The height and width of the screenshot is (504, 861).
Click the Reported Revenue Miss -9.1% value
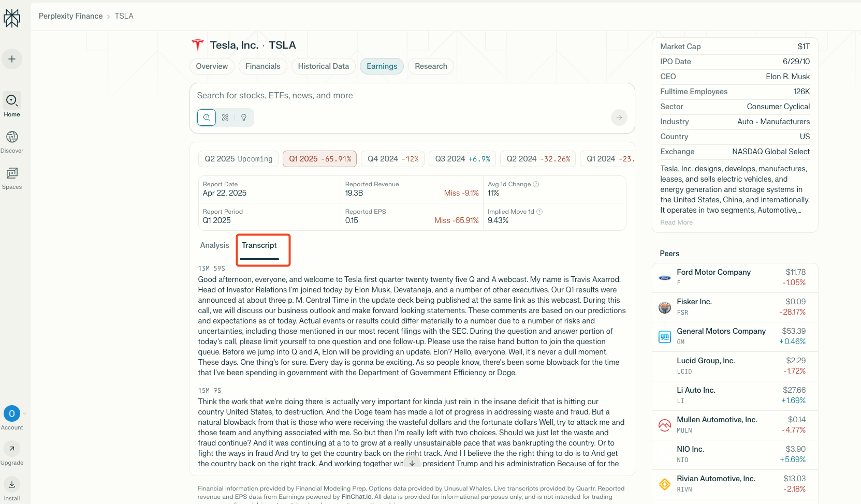click(x=461, y=193)
